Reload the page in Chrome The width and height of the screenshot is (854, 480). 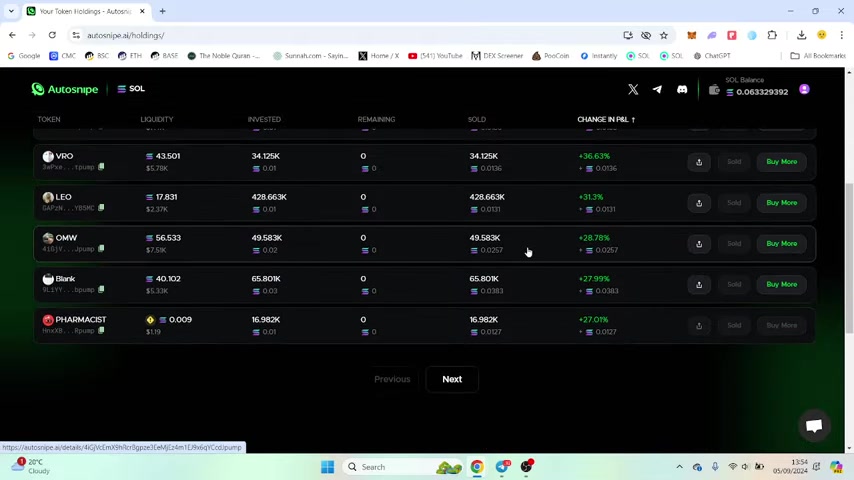tap(52, 35)
